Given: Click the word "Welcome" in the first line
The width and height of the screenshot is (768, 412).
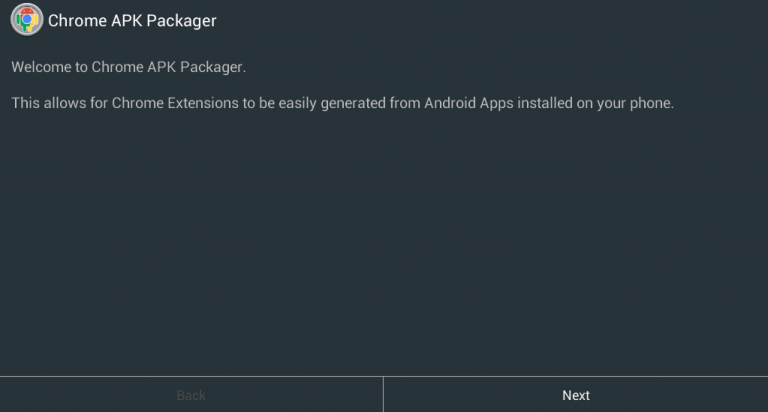Looking at the screenshot, I should [42, 67].
